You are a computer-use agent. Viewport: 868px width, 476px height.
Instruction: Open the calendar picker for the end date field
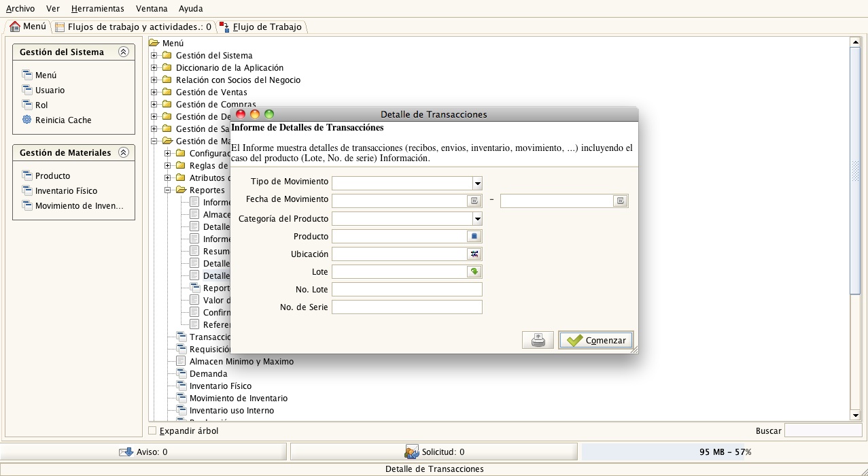(620, 201)
